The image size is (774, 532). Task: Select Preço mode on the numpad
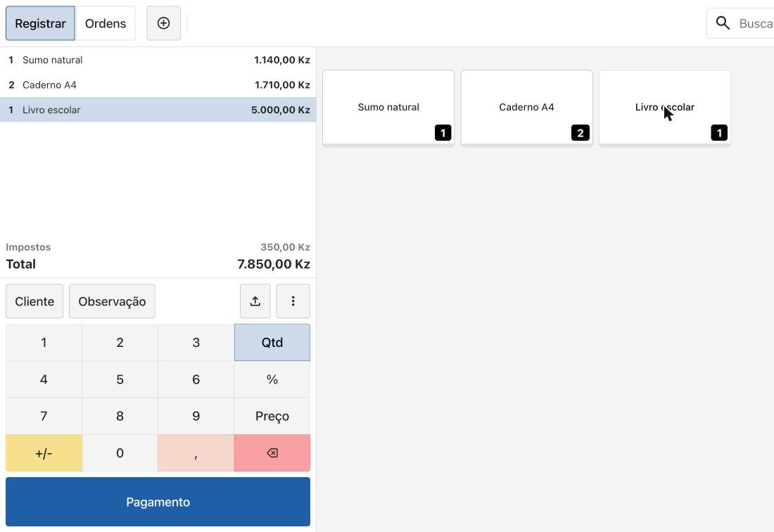click(272, 416)
